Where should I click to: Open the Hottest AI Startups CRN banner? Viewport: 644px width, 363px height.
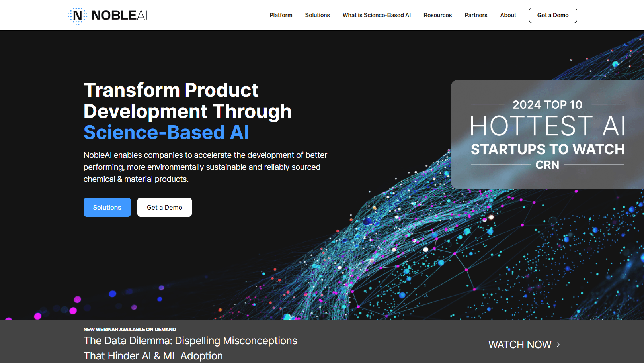[547, 134]
